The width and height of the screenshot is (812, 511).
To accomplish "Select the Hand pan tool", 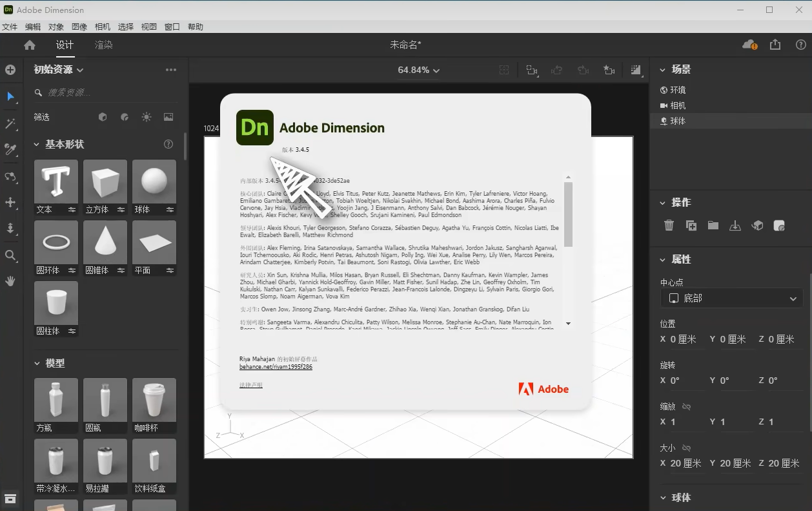I will 10,281.
